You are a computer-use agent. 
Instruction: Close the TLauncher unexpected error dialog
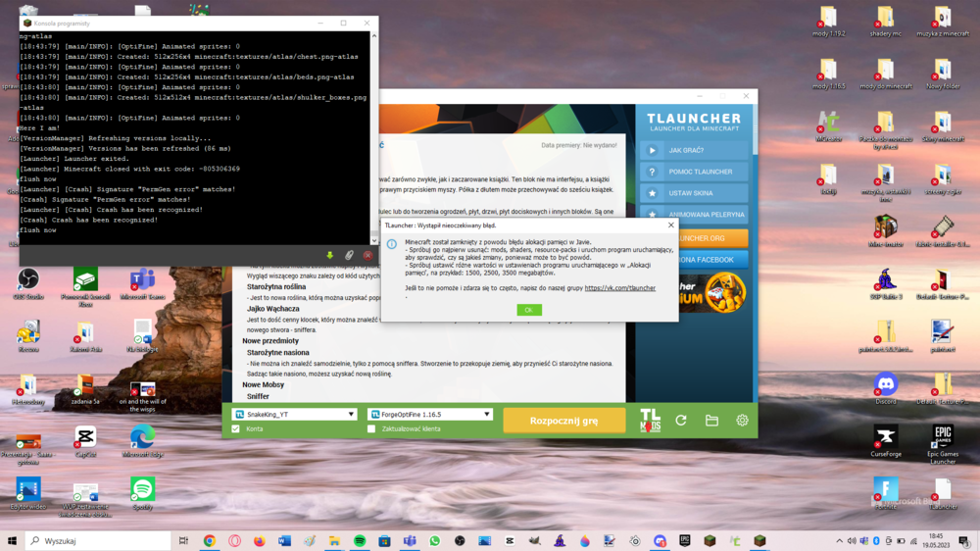click(670, 225)
